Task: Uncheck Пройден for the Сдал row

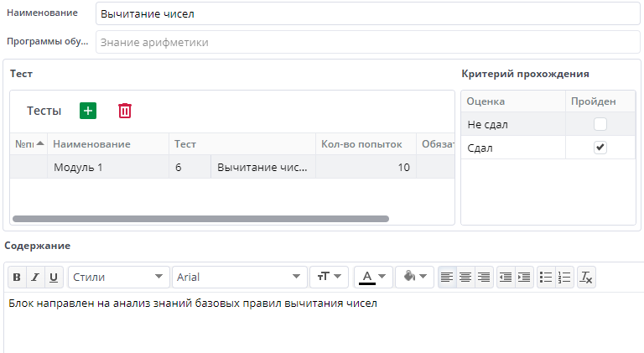Action: [x=600, y=148]
